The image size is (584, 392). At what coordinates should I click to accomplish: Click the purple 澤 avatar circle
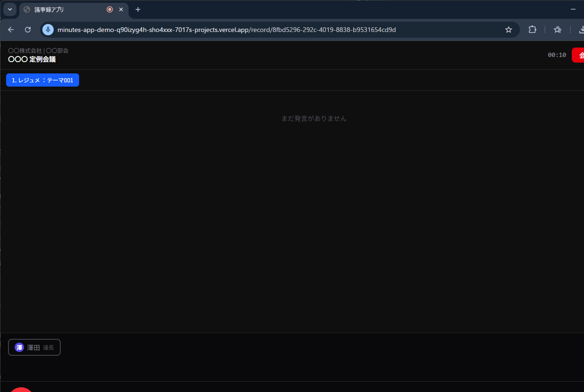coord(19,348)
